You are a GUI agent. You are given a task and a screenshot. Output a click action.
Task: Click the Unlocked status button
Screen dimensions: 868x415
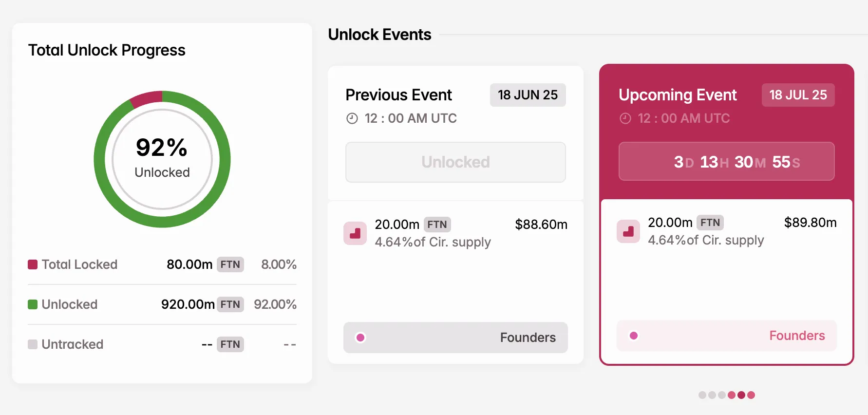[455, 162]
